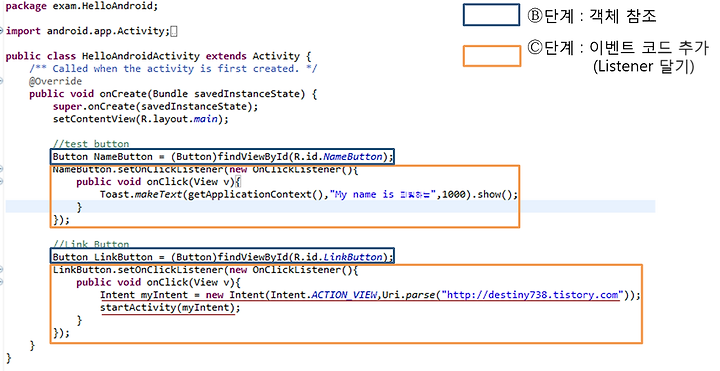The image size is (720, 371).
Task: Click the 'package' keyword on the first line
Action: (x=26, y=6)
